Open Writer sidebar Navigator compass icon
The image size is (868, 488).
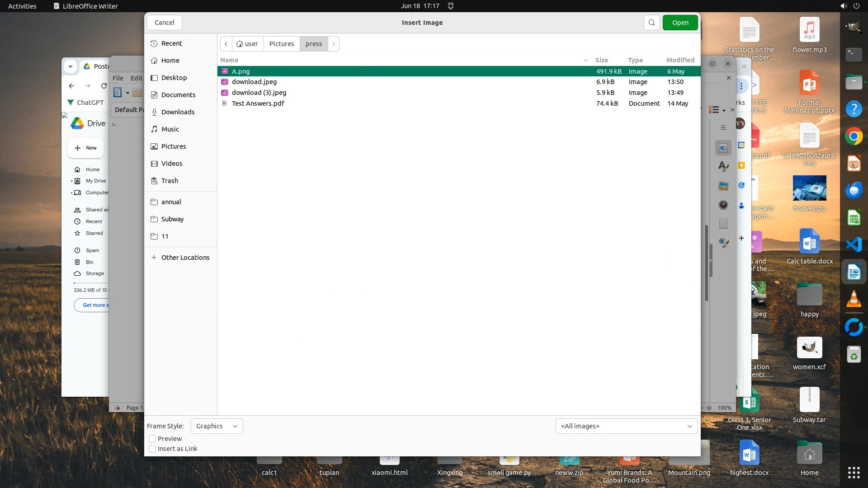click(x=723, y=205)
